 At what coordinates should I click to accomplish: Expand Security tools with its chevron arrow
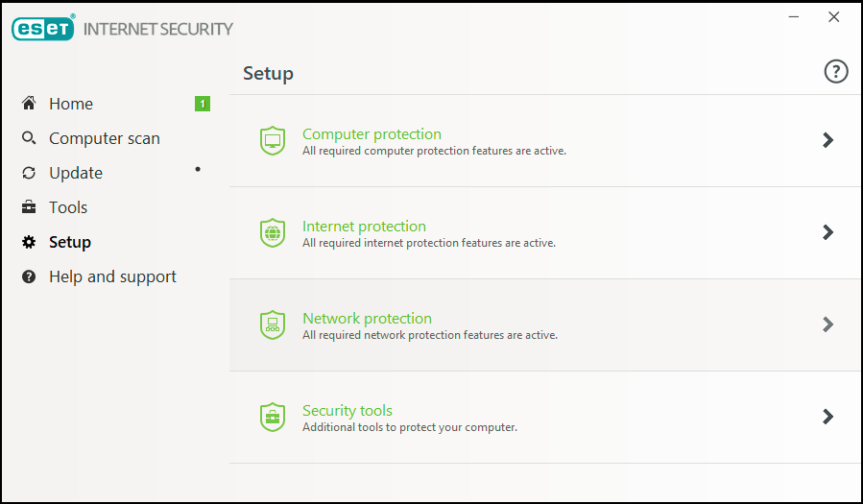(x=827, y=417)
